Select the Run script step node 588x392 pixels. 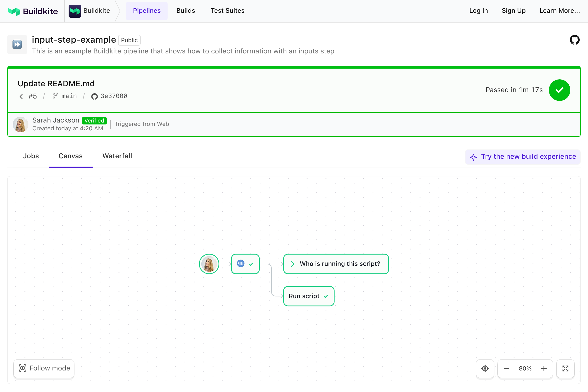tap(308, 296)
